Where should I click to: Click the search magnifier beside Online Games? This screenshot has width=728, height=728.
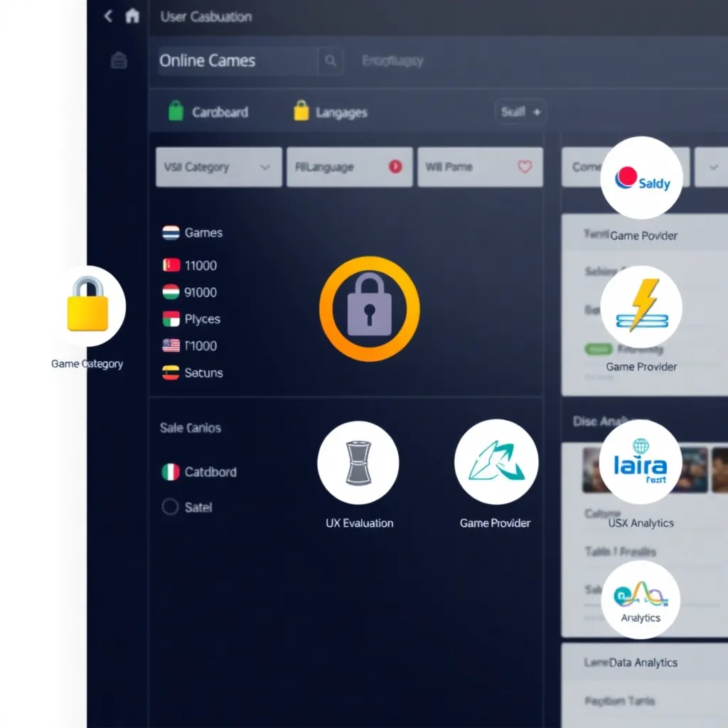point(331,61)
